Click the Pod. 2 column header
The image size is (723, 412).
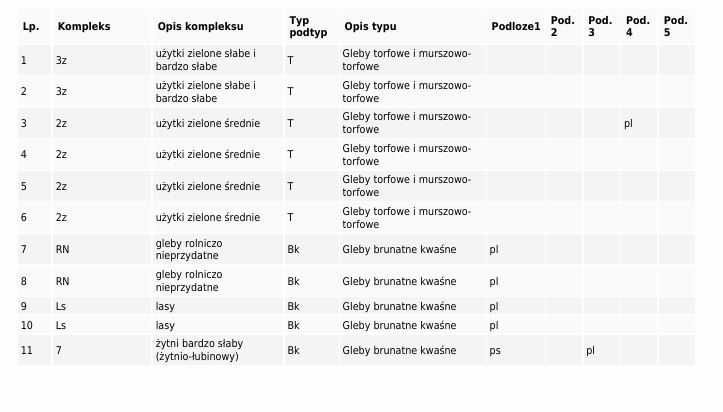[562, 26]
